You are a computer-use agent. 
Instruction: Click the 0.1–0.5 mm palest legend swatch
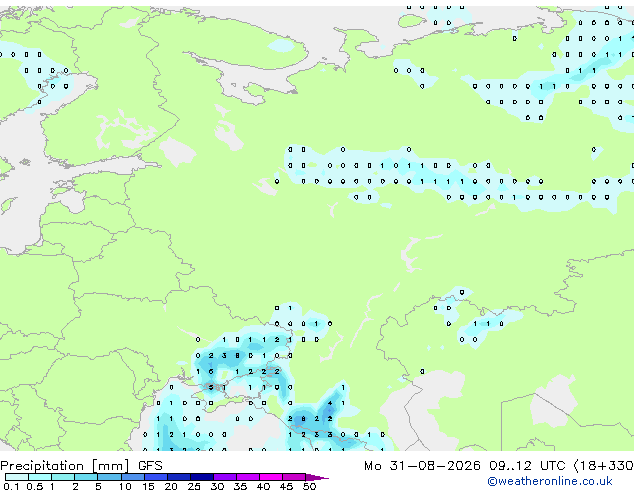(x=17, y=477)
